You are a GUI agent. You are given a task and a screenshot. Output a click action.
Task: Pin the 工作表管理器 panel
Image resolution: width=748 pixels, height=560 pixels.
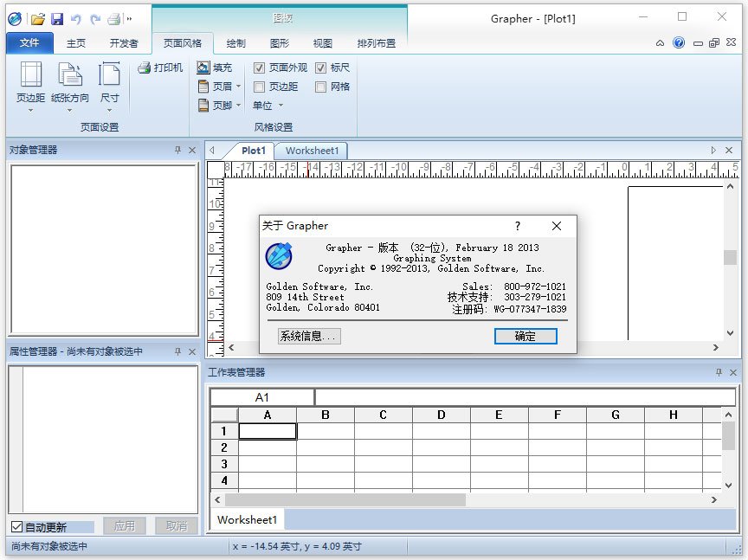pyautogui.click(x=719, y=372)
